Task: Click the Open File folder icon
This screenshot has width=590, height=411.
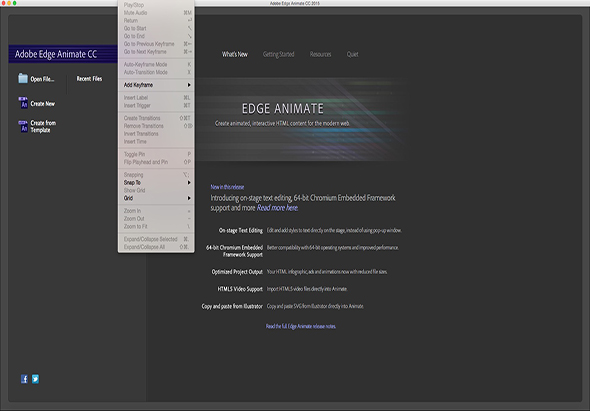Action: (23, 78)
